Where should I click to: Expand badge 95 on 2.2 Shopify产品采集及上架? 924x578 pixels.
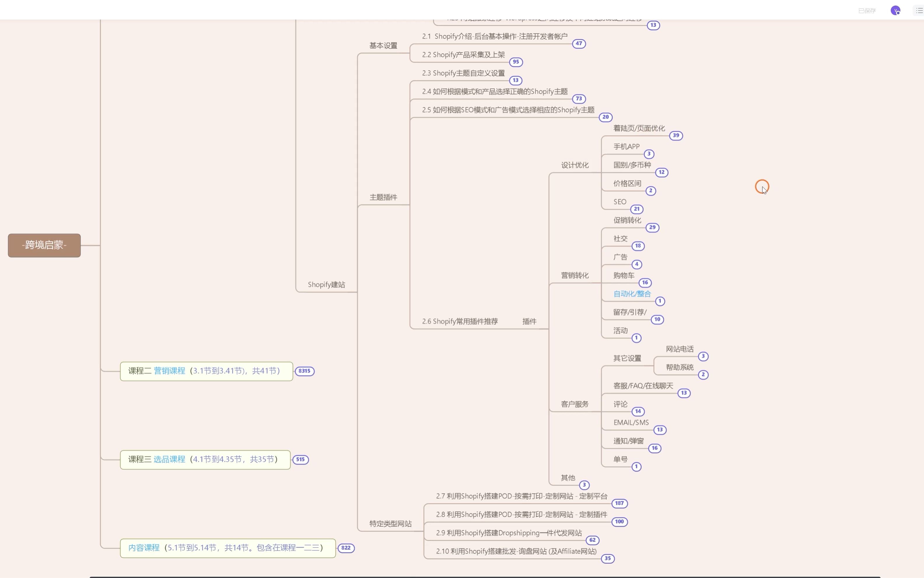click(x=516, y=62)
